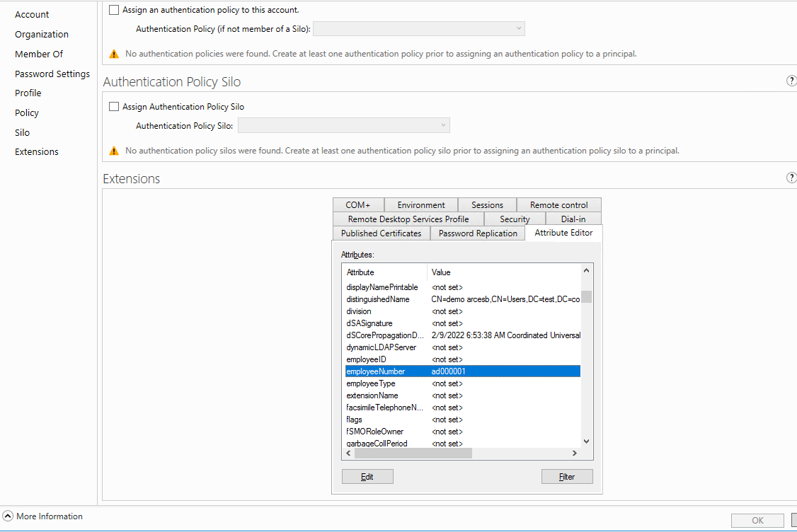Select distinguishedName attribute row
The height and width of the screenshot is (532, 797).
462,299
